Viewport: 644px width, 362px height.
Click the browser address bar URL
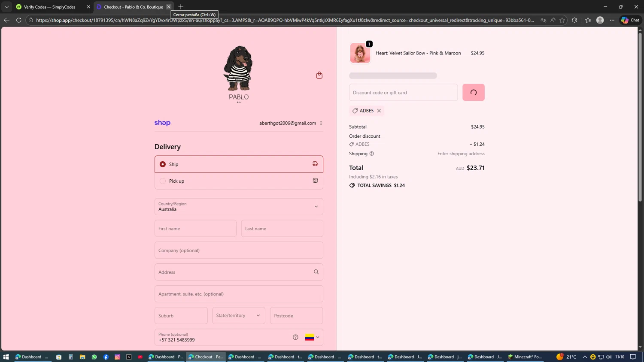click(x=285, y=20)
